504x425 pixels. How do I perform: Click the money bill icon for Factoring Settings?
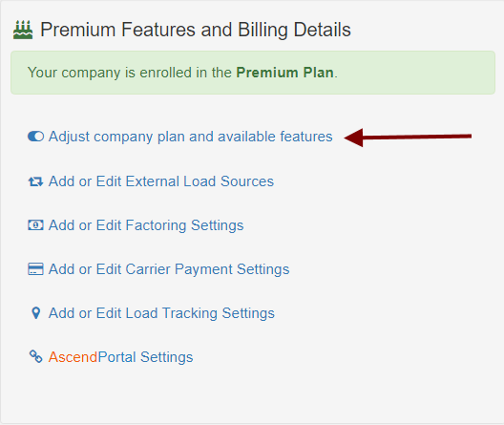pos(35,225)
